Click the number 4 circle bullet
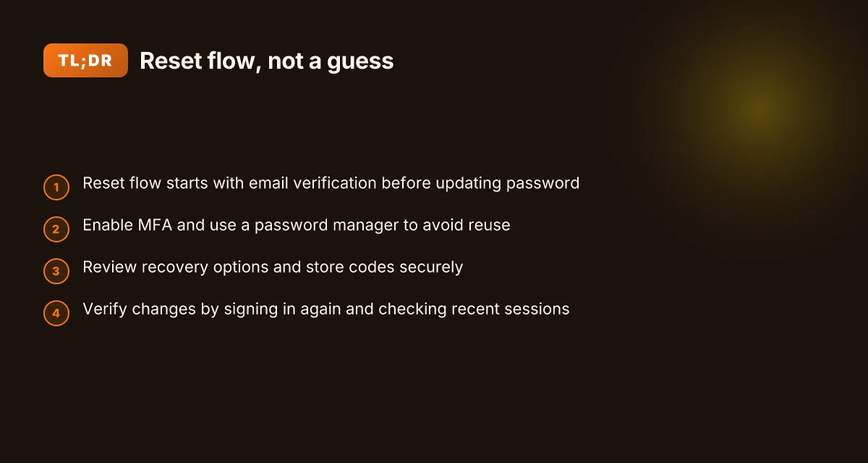This screenshot has height=463, width=868. point(56,313)
